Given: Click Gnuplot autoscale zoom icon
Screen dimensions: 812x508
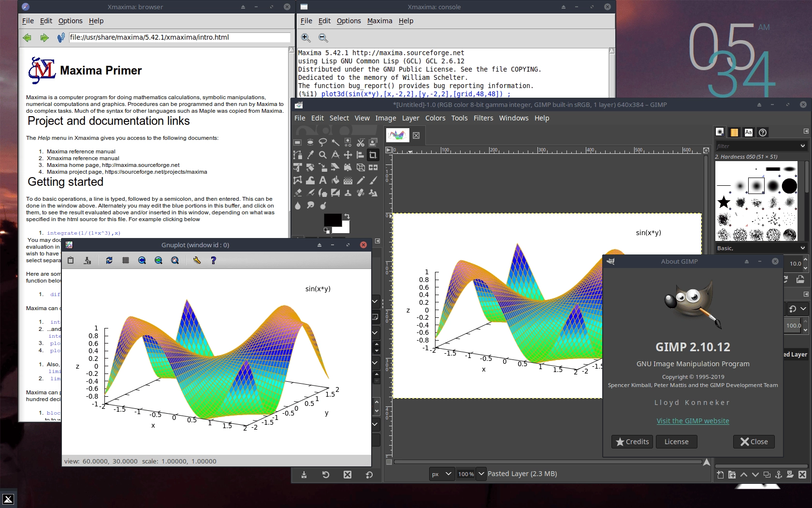Looking at the screenshot, I should 175,260.
